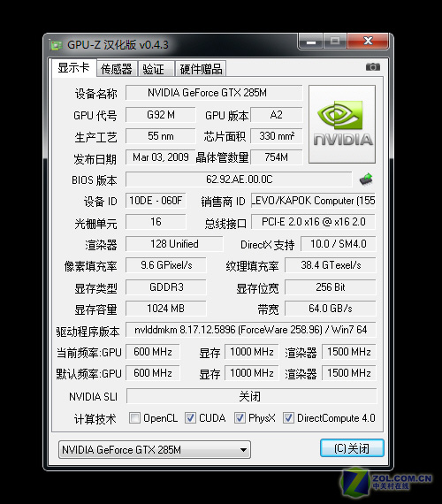Click the GPU-Z title bar app icon
The height and width of the screenshot is (504, 442).
click(56, 45)
